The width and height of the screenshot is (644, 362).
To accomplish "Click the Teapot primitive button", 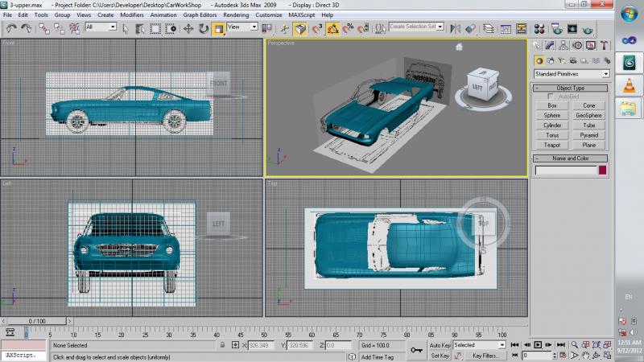I will tap(552, 146).
